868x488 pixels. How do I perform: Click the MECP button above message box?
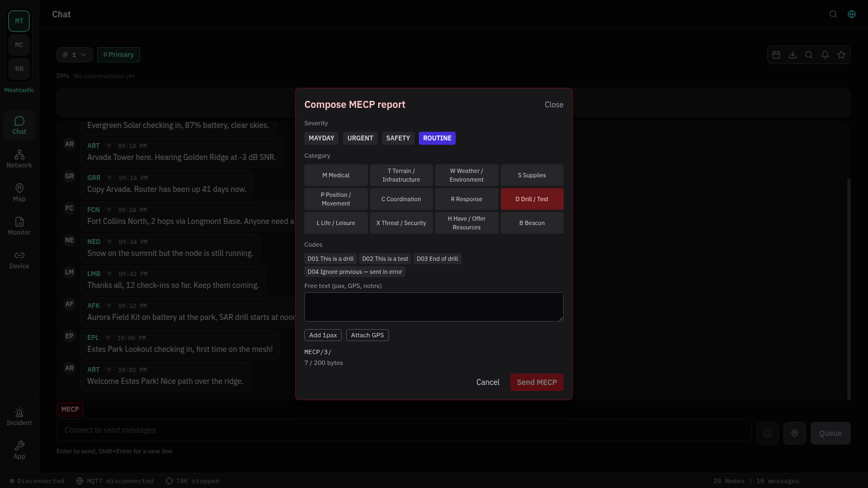coord(70,409)
